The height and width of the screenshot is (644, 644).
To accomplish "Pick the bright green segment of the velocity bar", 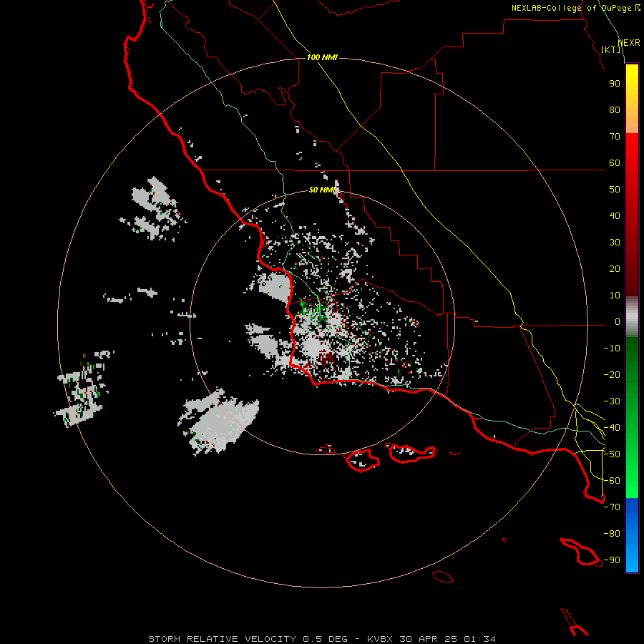I will (632, 460).
